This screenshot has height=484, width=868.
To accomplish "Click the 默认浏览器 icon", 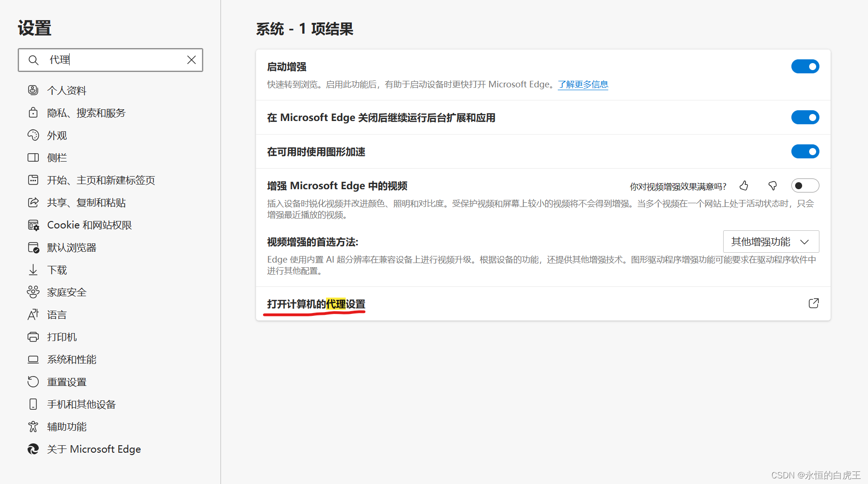I will tap(33, 247).
